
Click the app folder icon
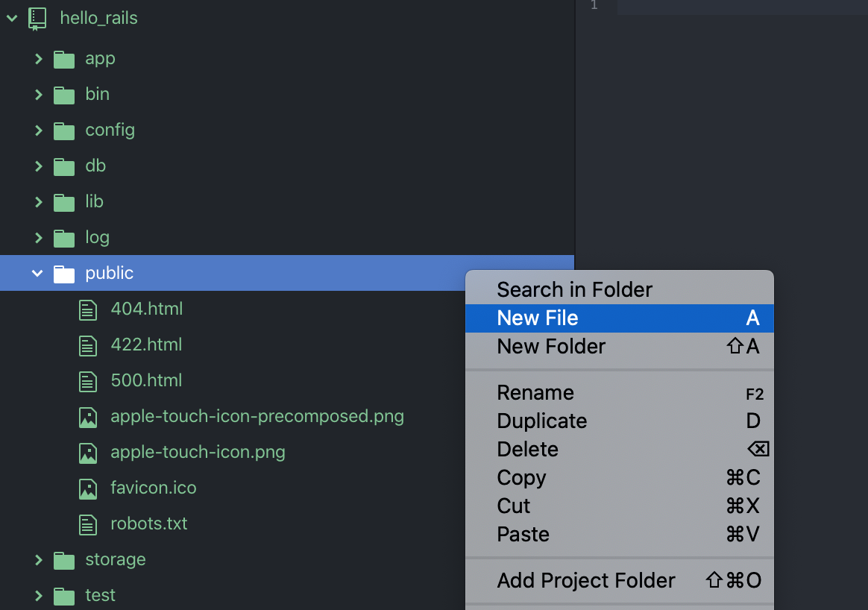point(64,59)
